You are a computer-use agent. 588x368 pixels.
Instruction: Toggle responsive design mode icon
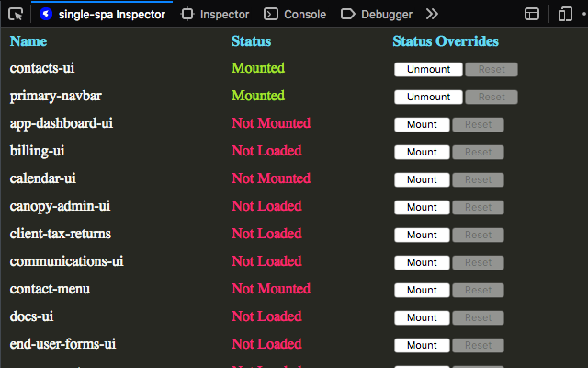[x=565, y=15]
